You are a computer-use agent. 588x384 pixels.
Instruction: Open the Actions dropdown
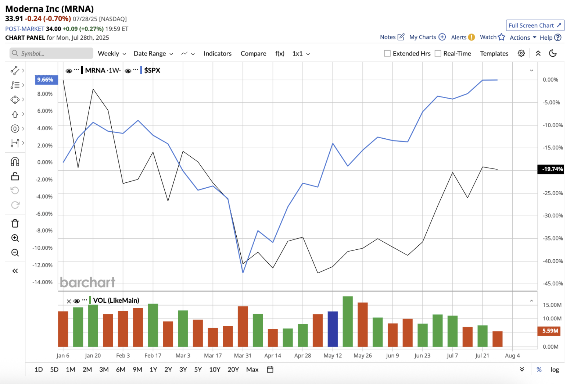523,38
